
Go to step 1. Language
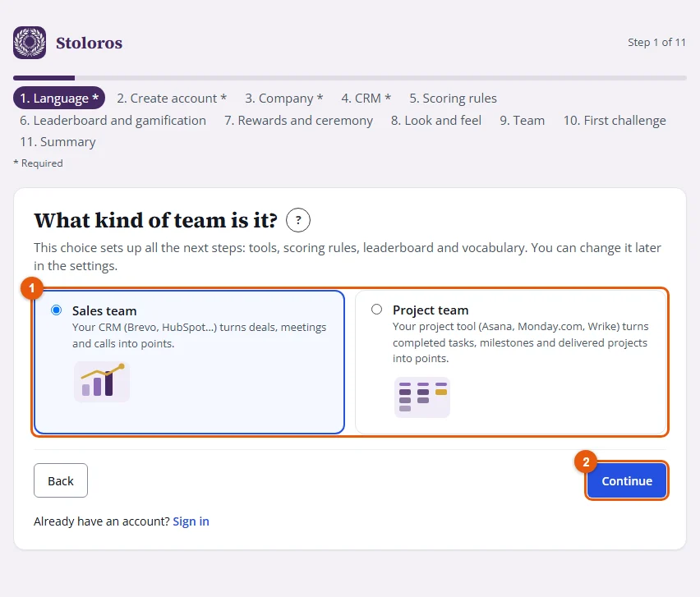(x=59, y=98)
